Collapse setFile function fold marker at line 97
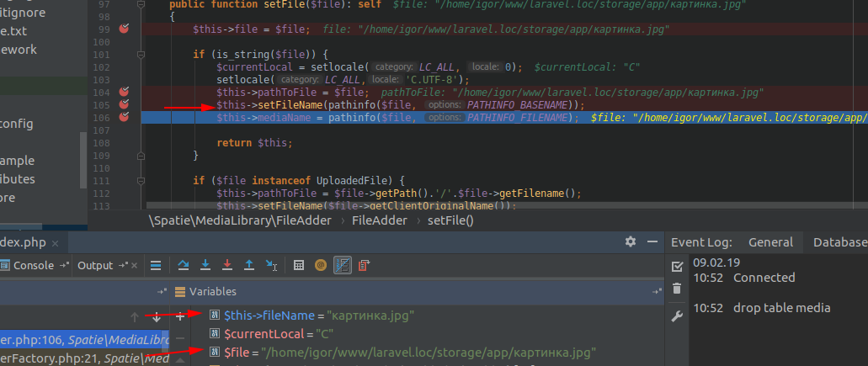 click(141, 4)
